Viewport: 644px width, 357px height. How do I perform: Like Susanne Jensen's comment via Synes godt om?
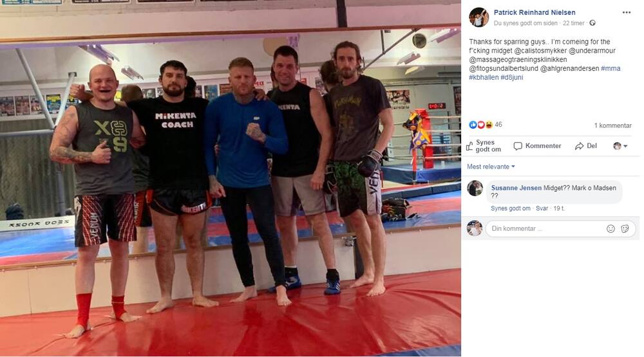coord(511,208)
